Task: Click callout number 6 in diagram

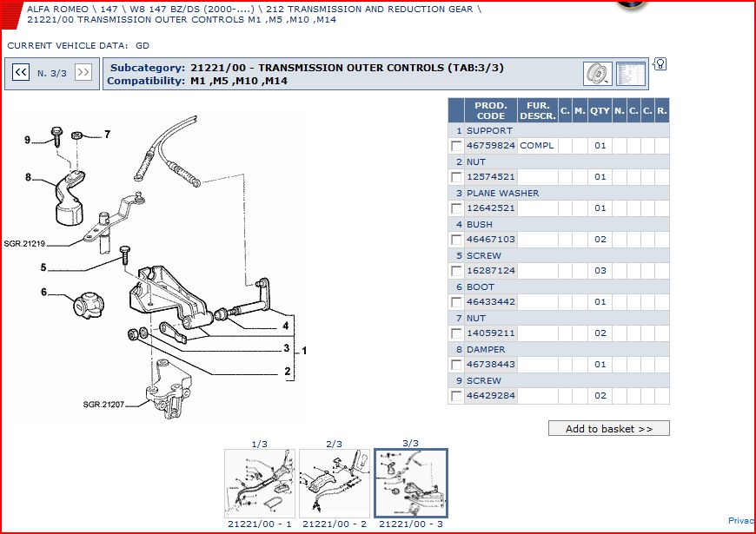Action: pos(43,292)
